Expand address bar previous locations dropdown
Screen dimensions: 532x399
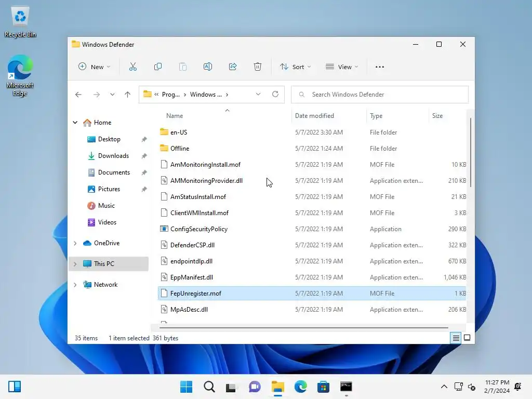coord(258,95)
